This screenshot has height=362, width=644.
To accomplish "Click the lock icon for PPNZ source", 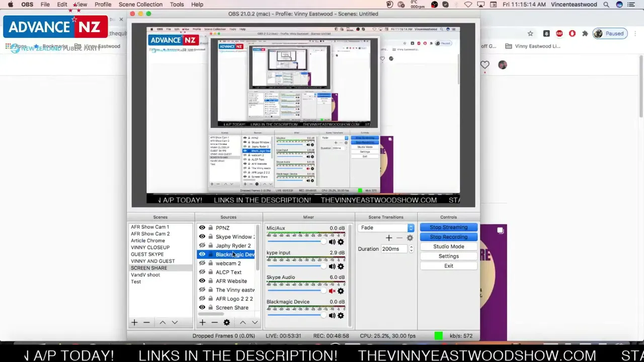I will click(x=210, y=228).
